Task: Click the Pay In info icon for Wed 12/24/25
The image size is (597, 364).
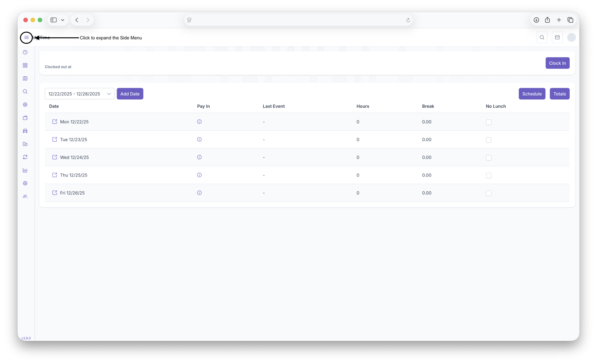Action: (199, 157)
